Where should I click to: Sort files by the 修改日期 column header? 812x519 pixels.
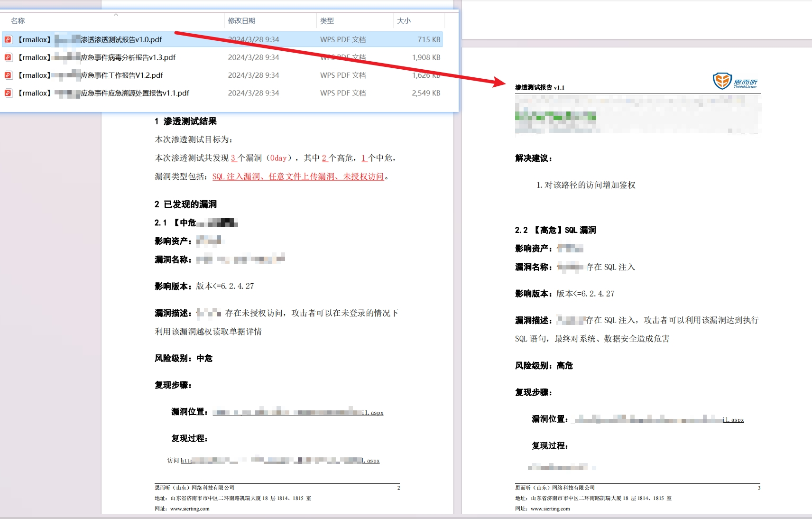(241, 21)
